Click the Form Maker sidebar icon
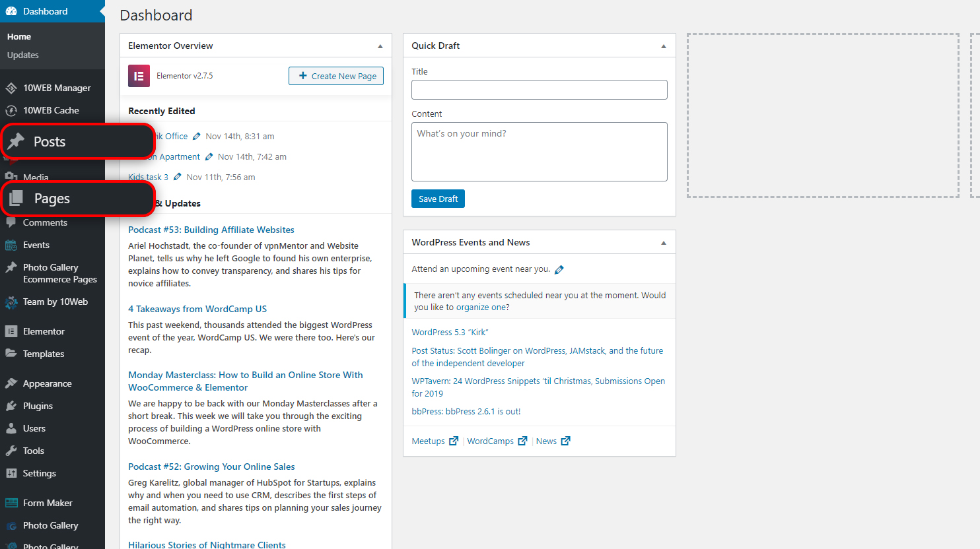Screen dimensions: 980x549 [x=11, y=503]
